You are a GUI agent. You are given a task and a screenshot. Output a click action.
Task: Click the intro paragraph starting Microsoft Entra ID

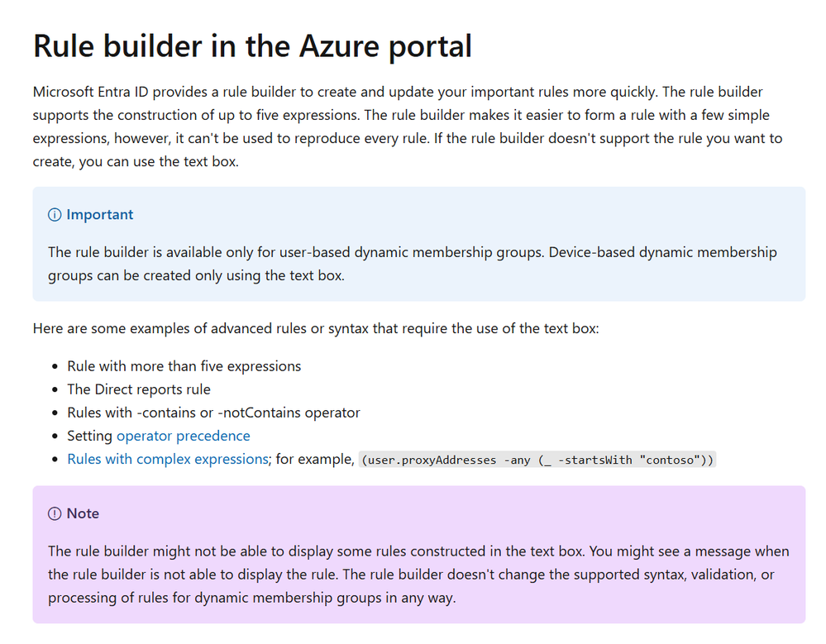coord(408,127)
